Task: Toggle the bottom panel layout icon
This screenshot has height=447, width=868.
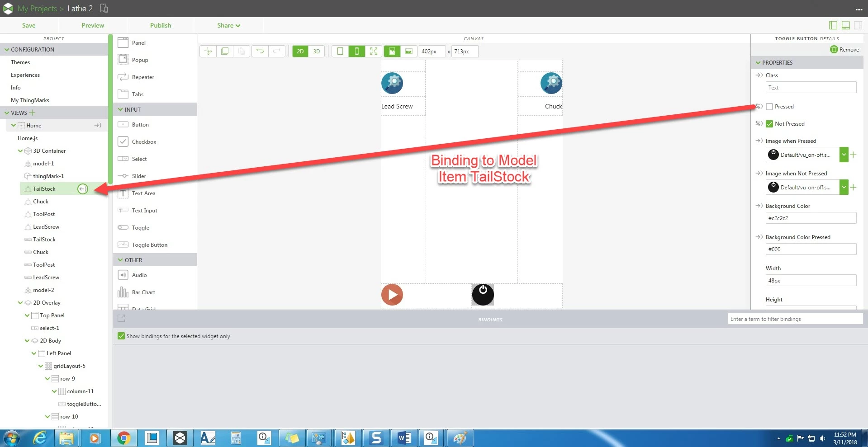Action: [x=845, y=25]
